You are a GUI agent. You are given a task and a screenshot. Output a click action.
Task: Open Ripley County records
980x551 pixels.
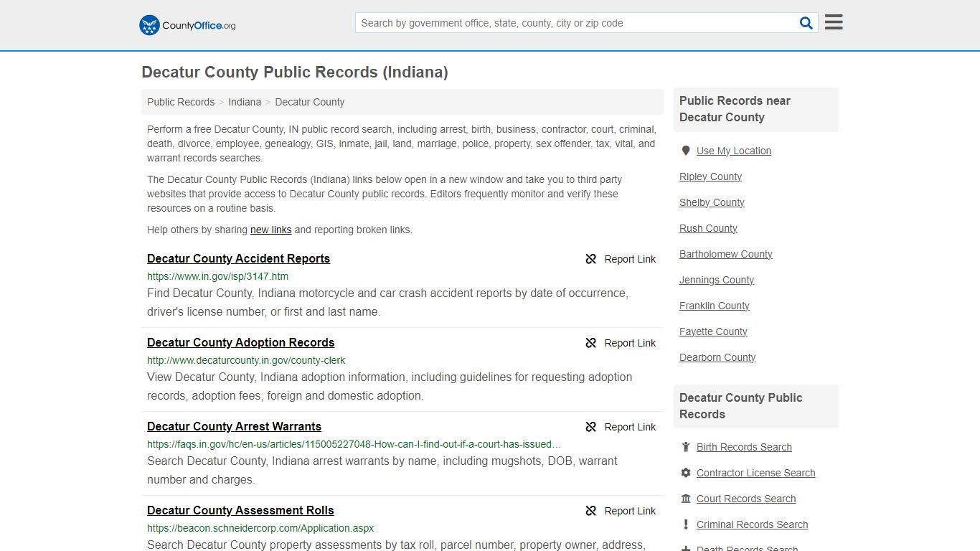click(x=710, y=176)
